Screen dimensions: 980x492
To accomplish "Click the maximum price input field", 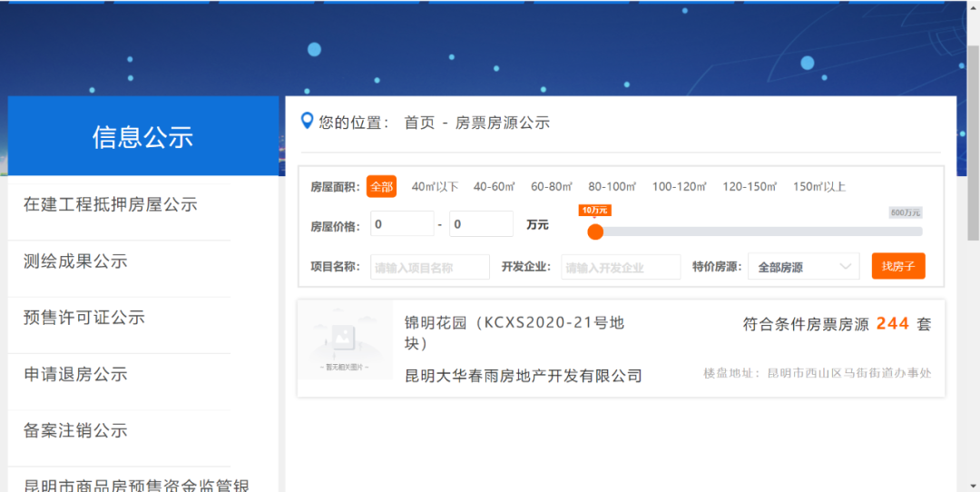I will click(481, 224).
